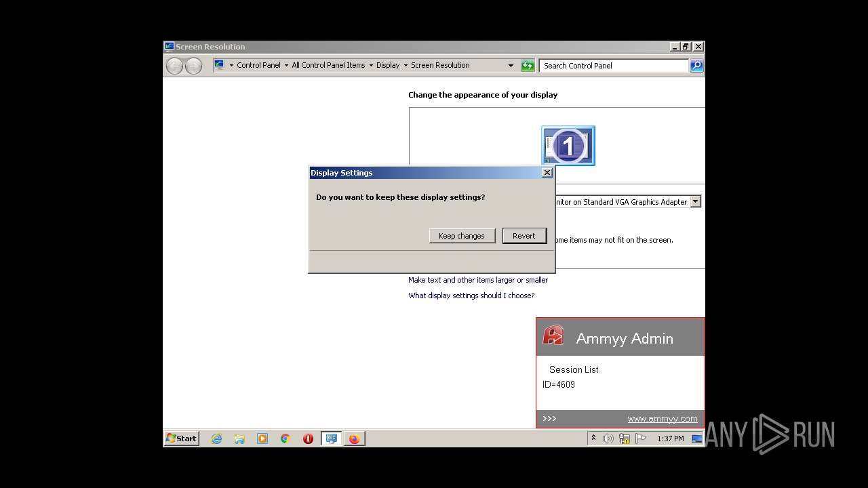Screen dimensions: 868x488
Task: Open the address bar history dropdown
Action: [511, 66]
